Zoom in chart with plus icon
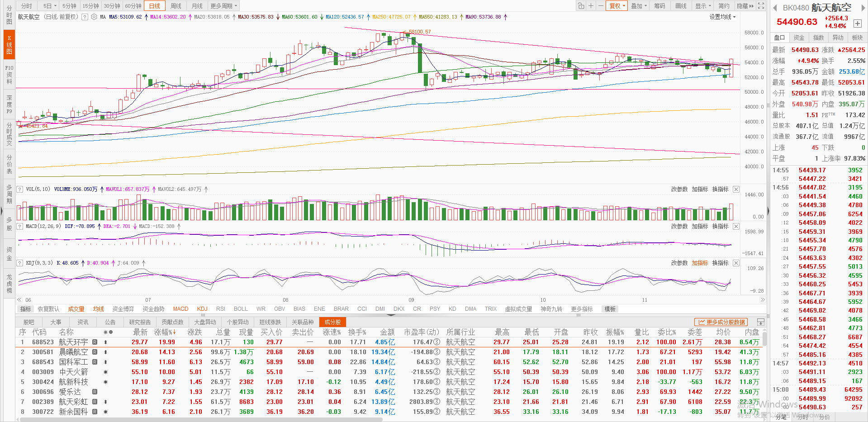 tap(591, 6)
